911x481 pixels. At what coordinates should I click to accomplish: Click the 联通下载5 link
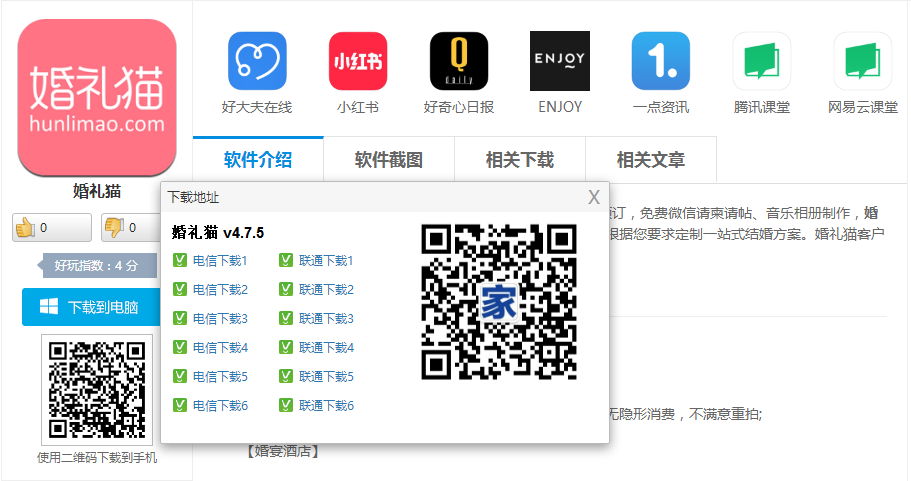[326, 377]
